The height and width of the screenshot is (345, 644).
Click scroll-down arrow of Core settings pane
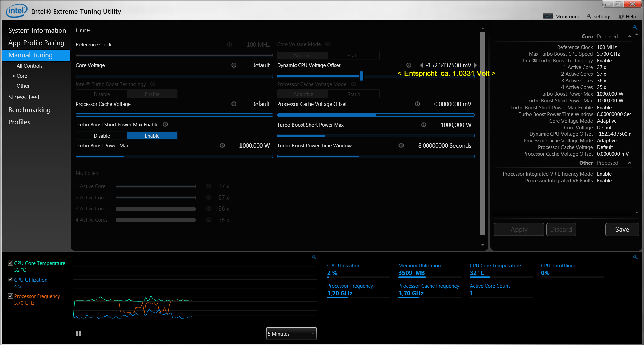click(482, 245)
